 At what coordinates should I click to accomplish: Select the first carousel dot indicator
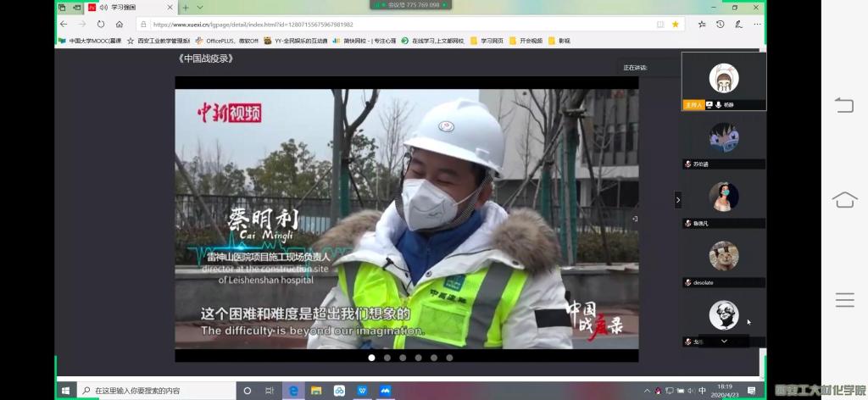[371, 358]
